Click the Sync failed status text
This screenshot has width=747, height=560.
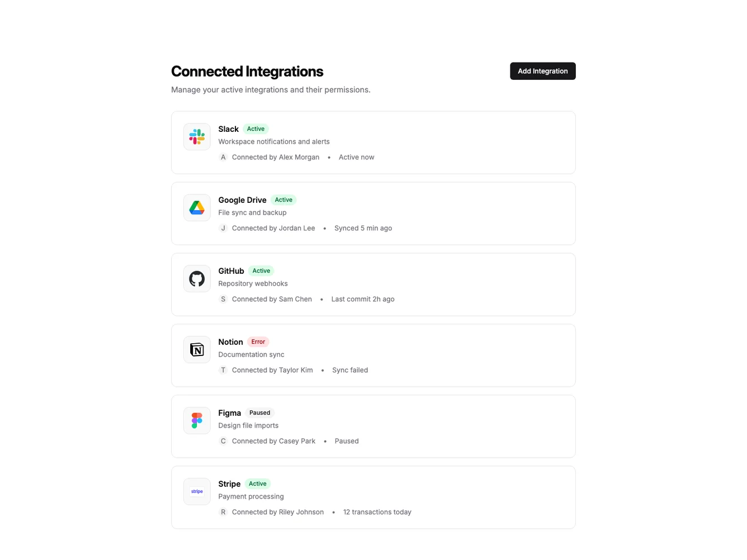[350, 369]
